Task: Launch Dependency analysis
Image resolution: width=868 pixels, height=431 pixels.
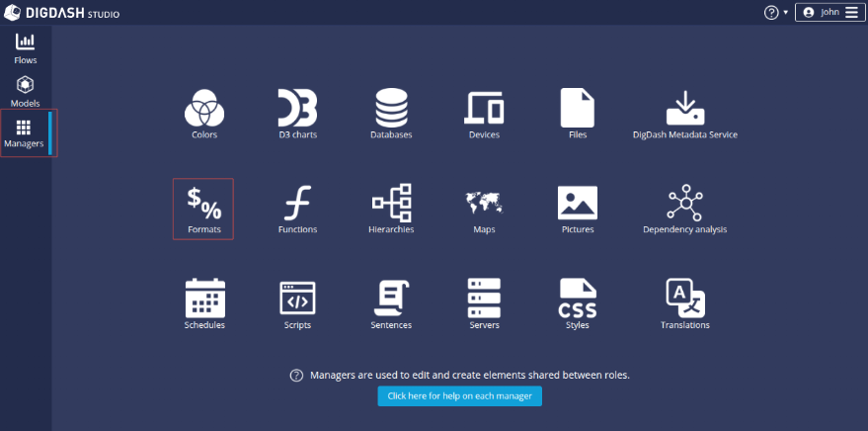Action: pyautogui.click(x=684, y=206)
